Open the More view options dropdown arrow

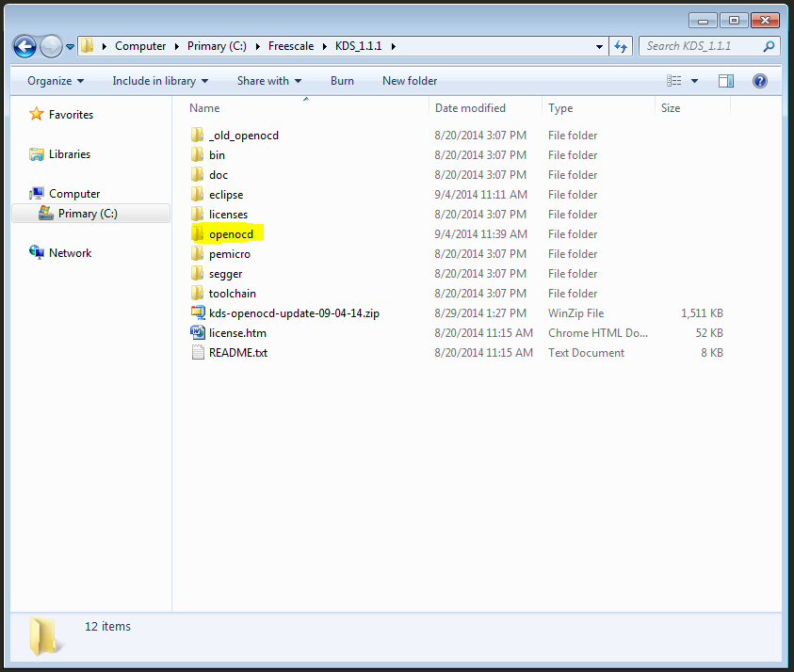[x=695, y=81]
